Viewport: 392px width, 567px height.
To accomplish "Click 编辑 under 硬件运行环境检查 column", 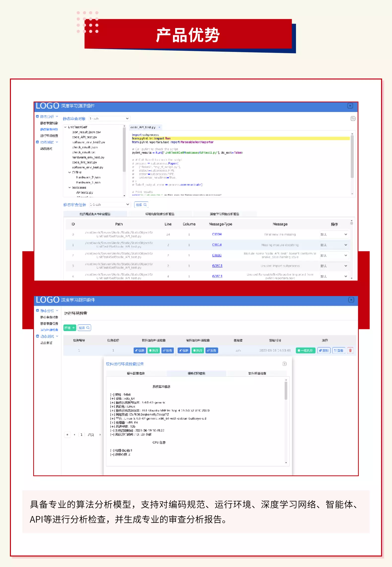I will 184,350.
